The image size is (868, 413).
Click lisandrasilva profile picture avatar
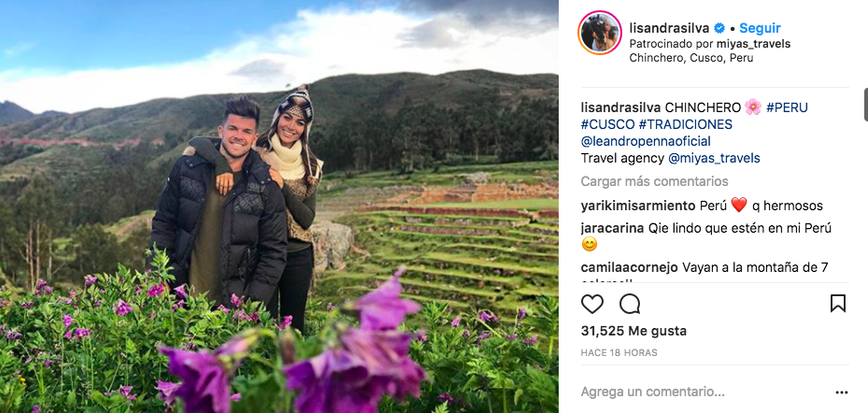[x=600, y=33]
